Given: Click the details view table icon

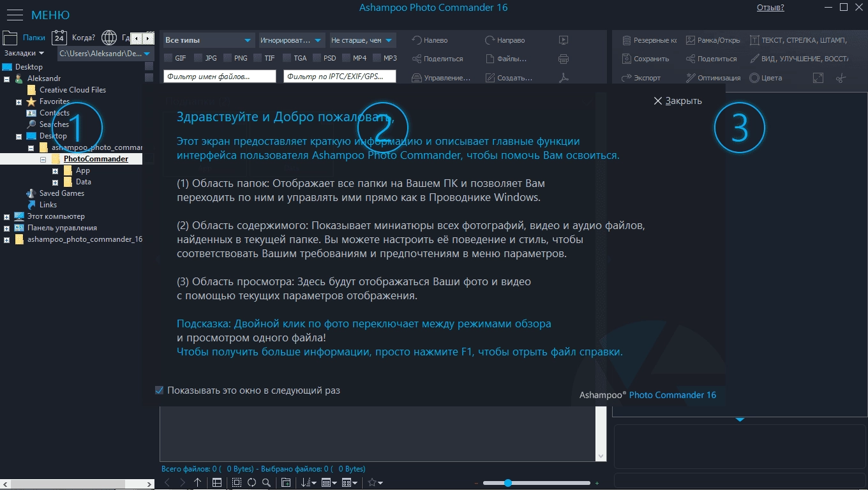Looking at the screenshot, I should point(217,483).
